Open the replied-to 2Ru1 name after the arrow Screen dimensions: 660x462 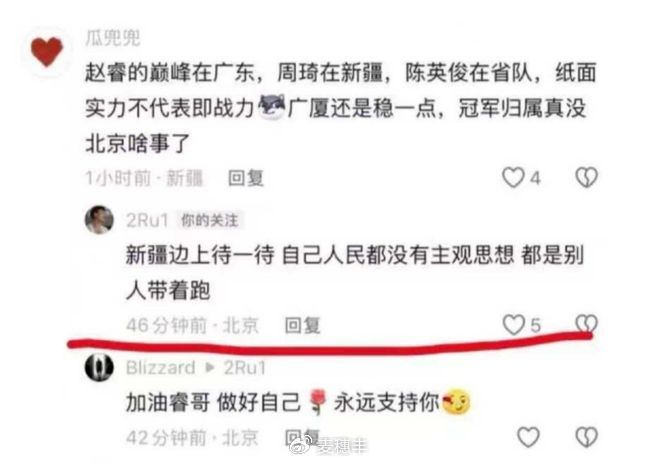245,368
